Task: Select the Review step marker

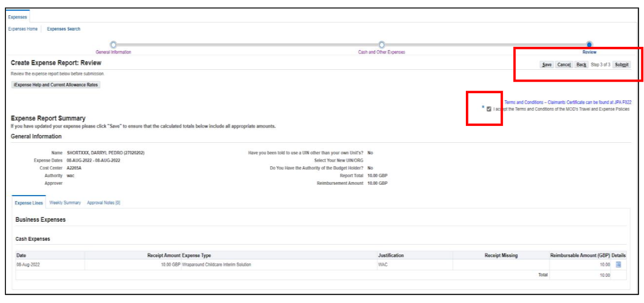Action: point(590,45)
